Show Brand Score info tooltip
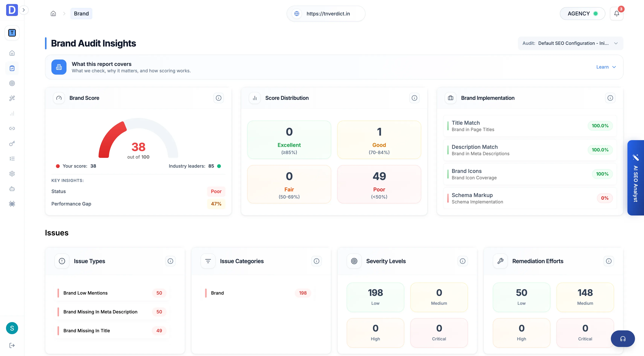 [x=218, y=98]
